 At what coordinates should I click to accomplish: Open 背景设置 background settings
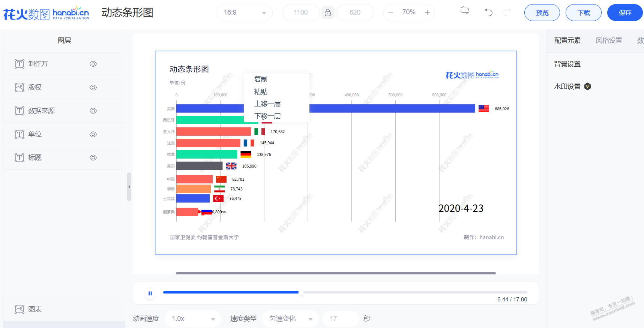pyautogui.click(x=567, y=64)
